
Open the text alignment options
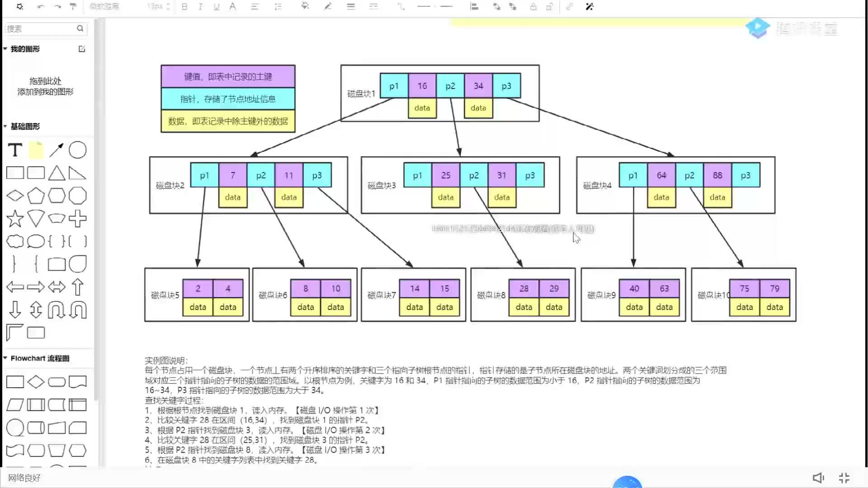coord(255,7)
